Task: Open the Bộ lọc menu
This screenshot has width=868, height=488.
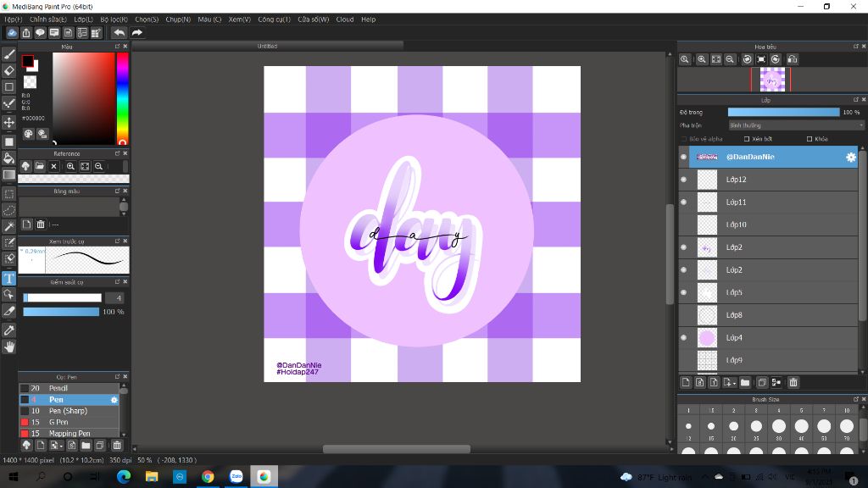Action: tap(114, 19)
